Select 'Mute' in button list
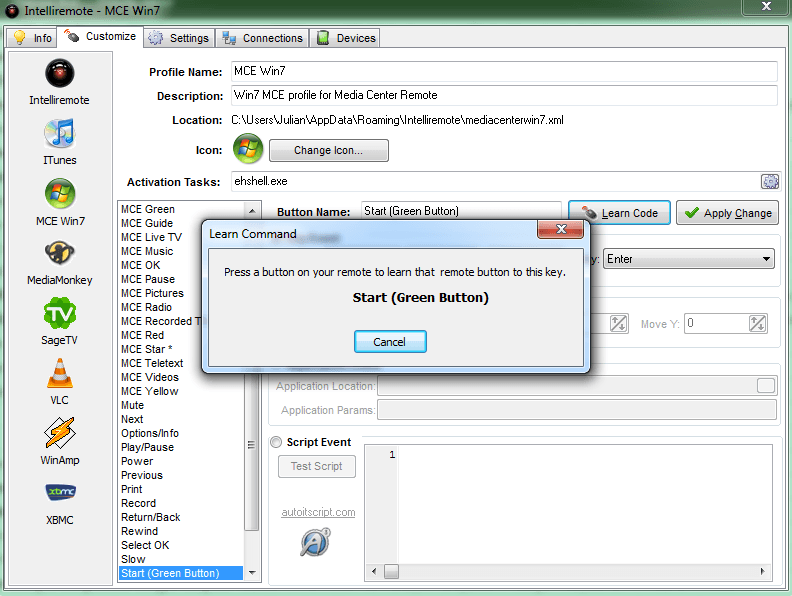 pyautogui.click(x=132, y=405)
